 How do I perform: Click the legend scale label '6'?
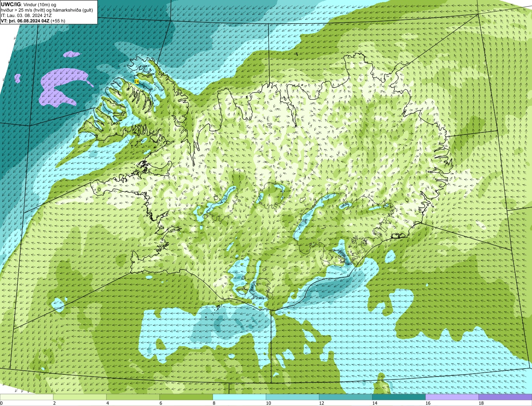pyautogui.click(x=161, y=403)
